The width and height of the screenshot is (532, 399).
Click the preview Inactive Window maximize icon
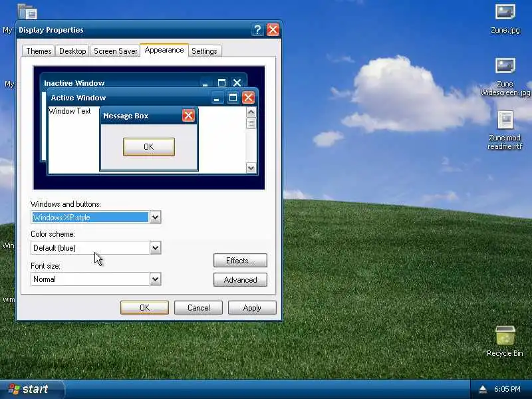pos(221,82)
